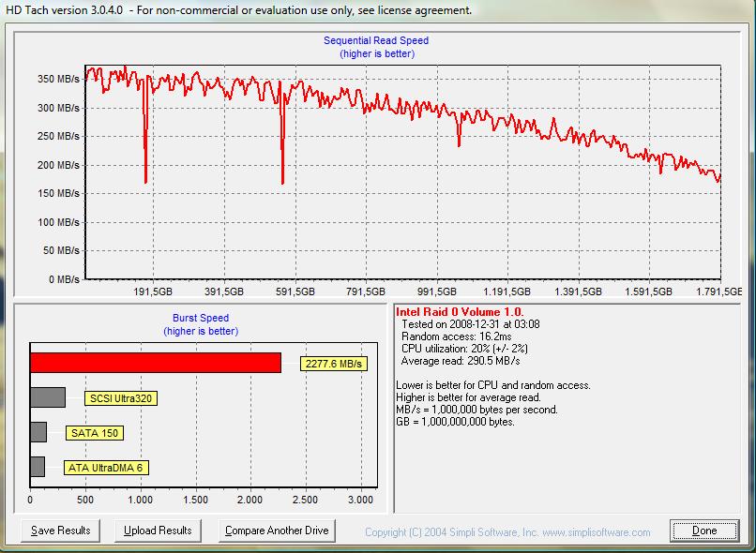Click the 3.000 burst axis label
The height and width of the screenshot is (553, 756).
pyautogui.click(x=360, y=500)
